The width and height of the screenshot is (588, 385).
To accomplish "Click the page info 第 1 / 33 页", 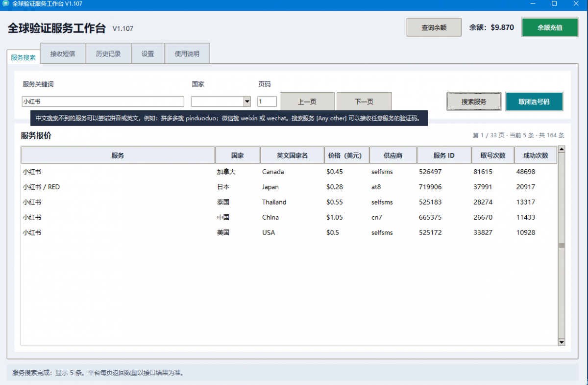I will pos(490,135).
